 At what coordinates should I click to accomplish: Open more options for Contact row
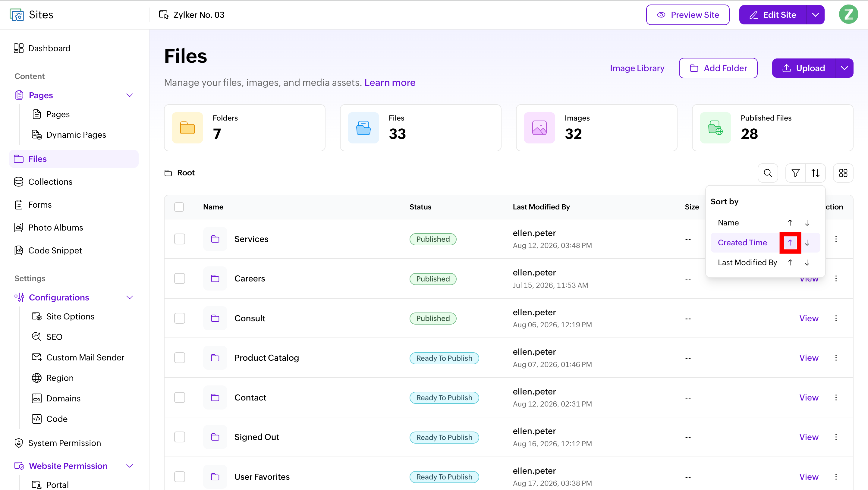pos(836,397)
